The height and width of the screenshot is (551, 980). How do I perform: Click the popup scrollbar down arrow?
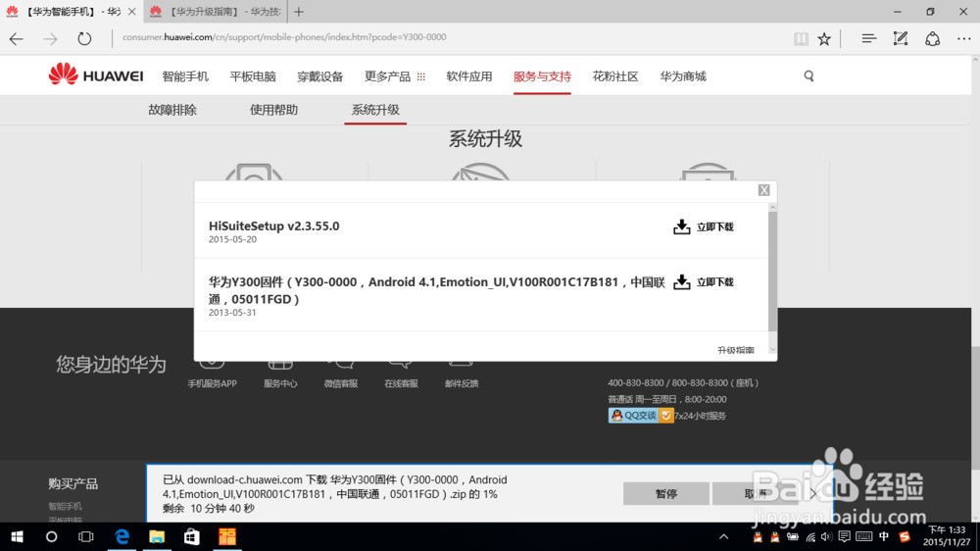(x=772, y=350)
